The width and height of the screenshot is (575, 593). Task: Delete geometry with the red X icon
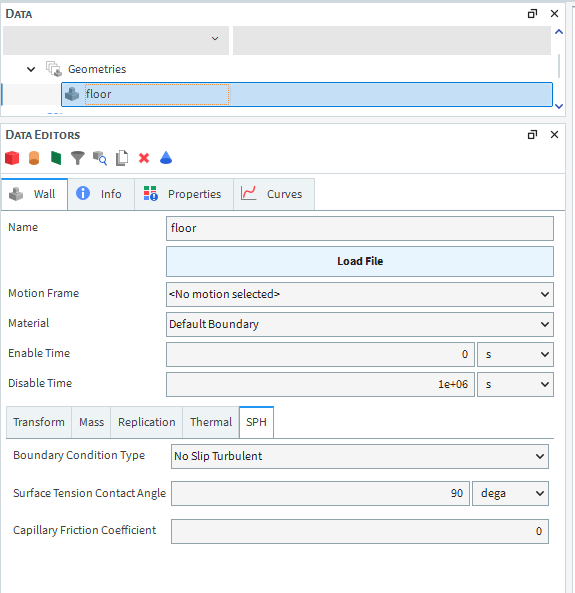[x=144, y=158]
